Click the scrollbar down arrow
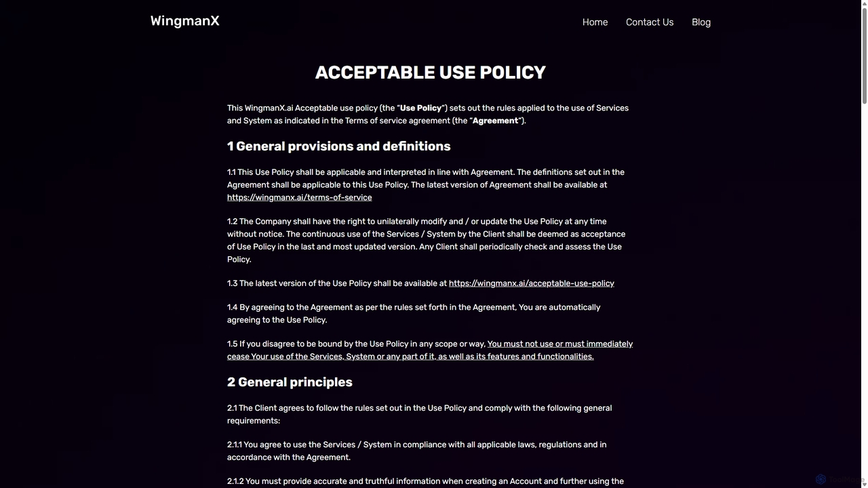This screenshot has height=488, width=868. pyautogui.click(x=864, y=484)
